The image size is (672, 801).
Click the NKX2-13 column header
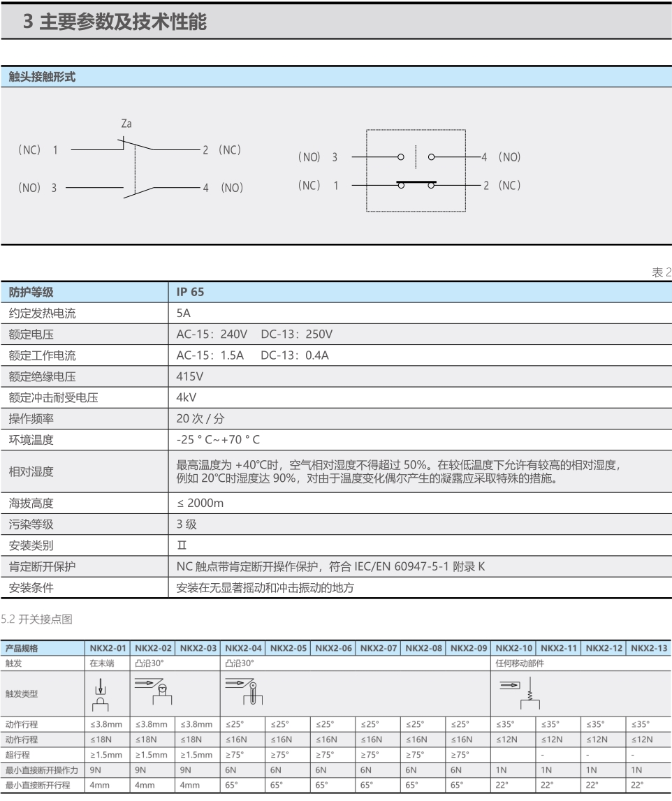(x=649, y=648)
